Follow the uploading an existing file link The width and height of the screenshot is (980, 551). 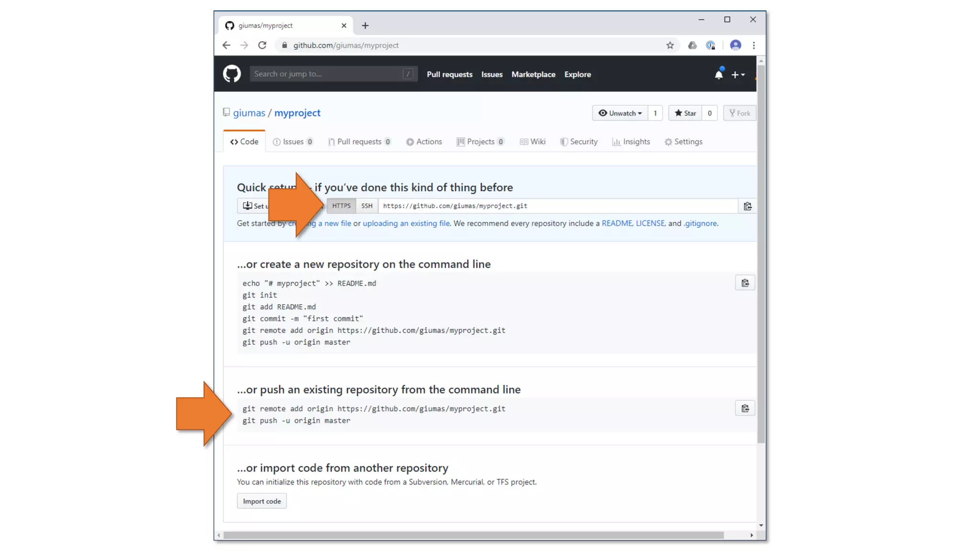coord(406,223)
